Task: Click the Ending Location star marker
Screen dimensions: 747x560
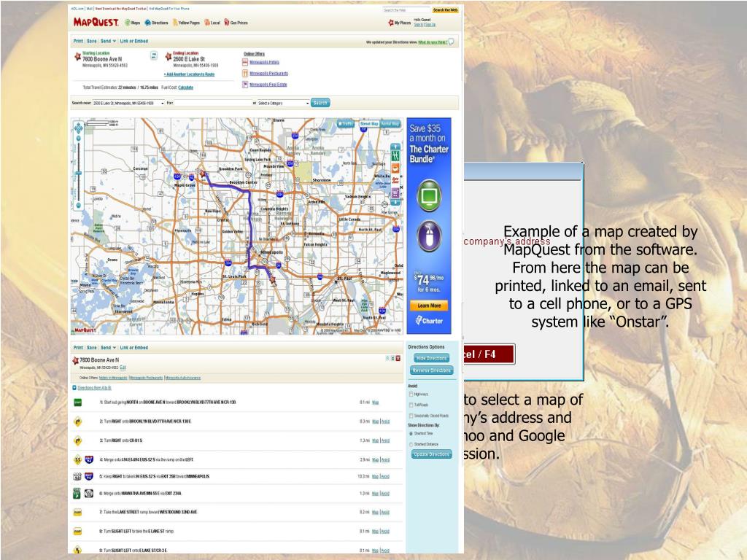Action: (169, 57)
